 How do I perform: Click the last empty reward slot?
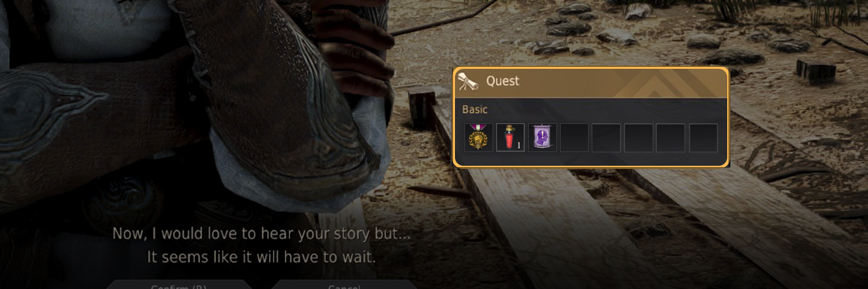703,138
